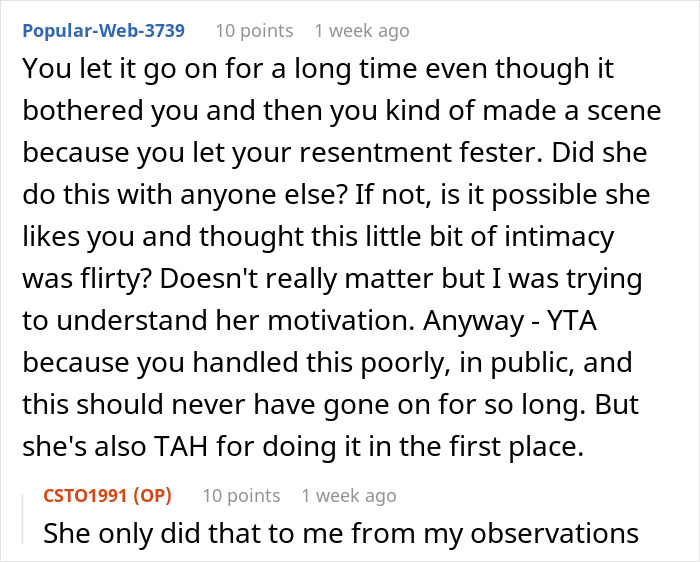
Task: Open CSTO1991 (OP) user profile
Action: click(x=88, y=495)
